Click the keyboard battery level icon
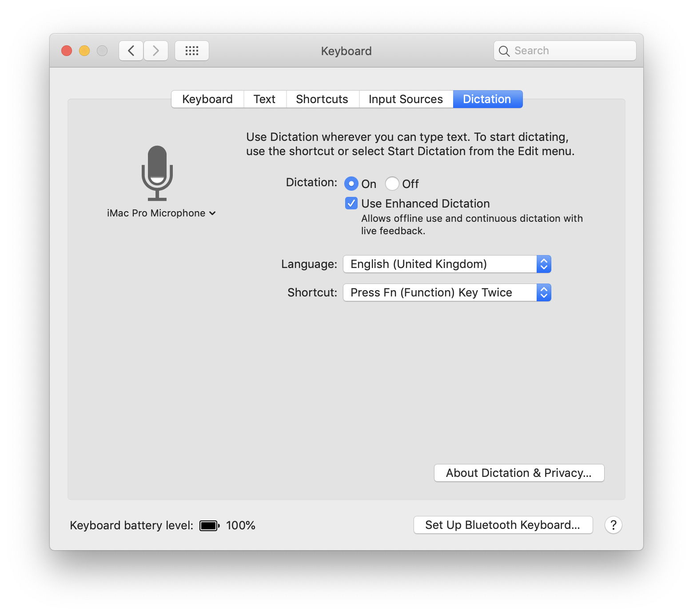This screenshot has height=616, width=693. pyautogui.click(x=209, y=526)
